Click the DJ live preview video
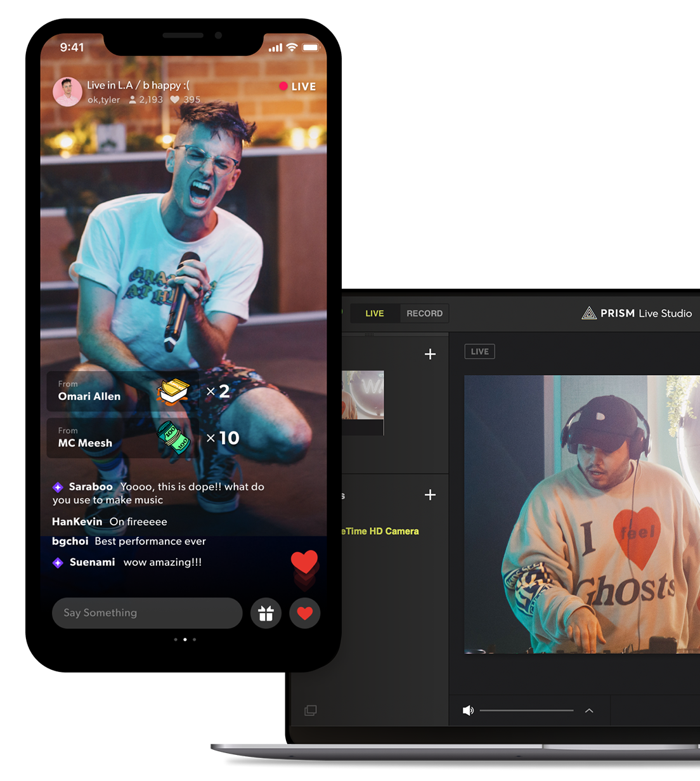700x781 pixels. [582, 514]
